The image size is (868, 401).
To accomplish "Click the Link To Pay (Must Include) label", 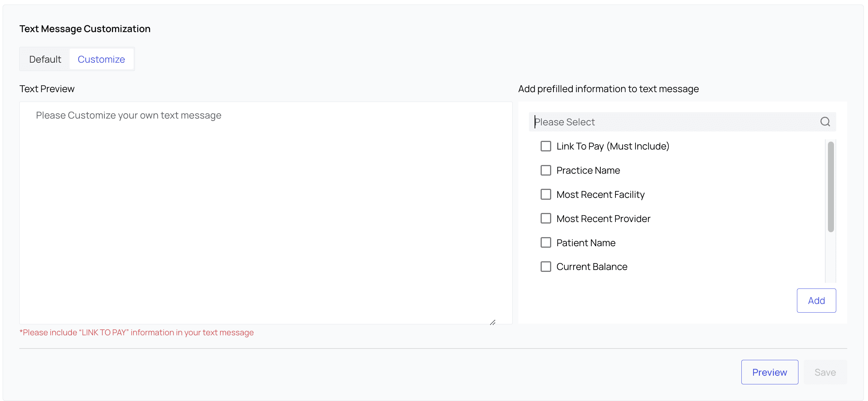I will click(x=612, y=146).
